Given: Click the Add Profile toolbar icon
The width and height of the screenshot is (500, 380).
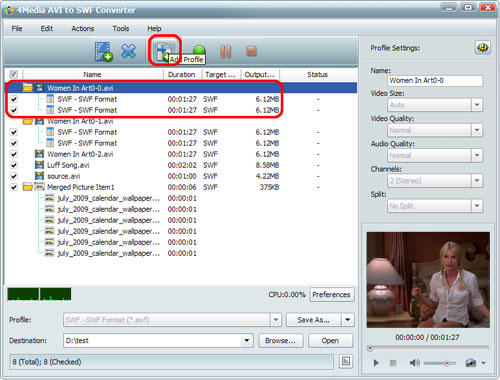Looking at the screenshot, I should tap(164, 51).
